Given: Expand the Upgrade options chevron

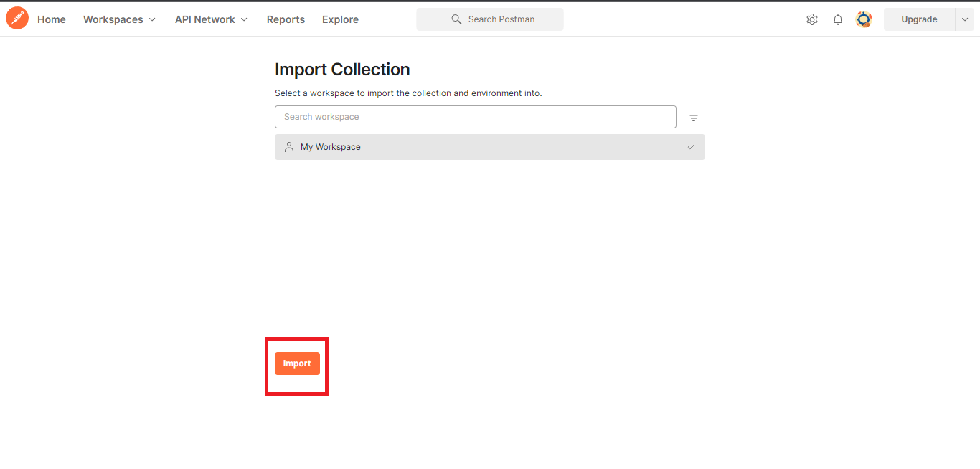Looking at the screenshot, I should (x=965, y=19).
